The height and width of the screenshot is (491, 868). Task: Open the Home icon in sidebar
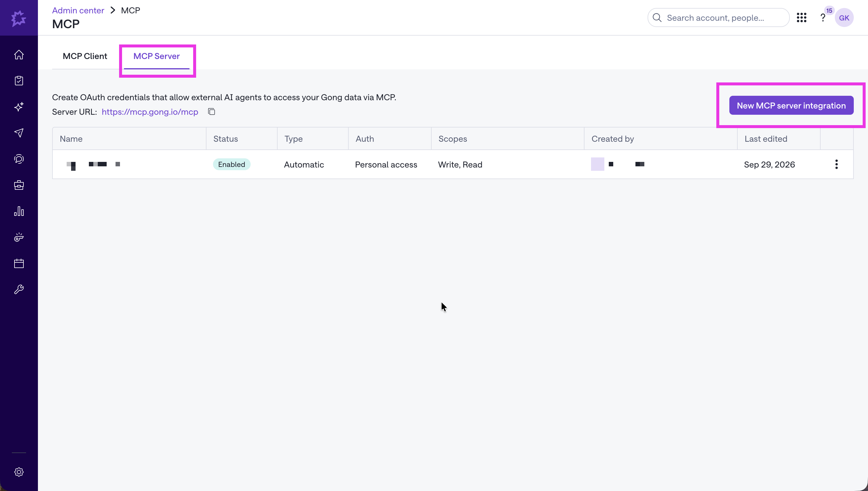tap(19, 55)
